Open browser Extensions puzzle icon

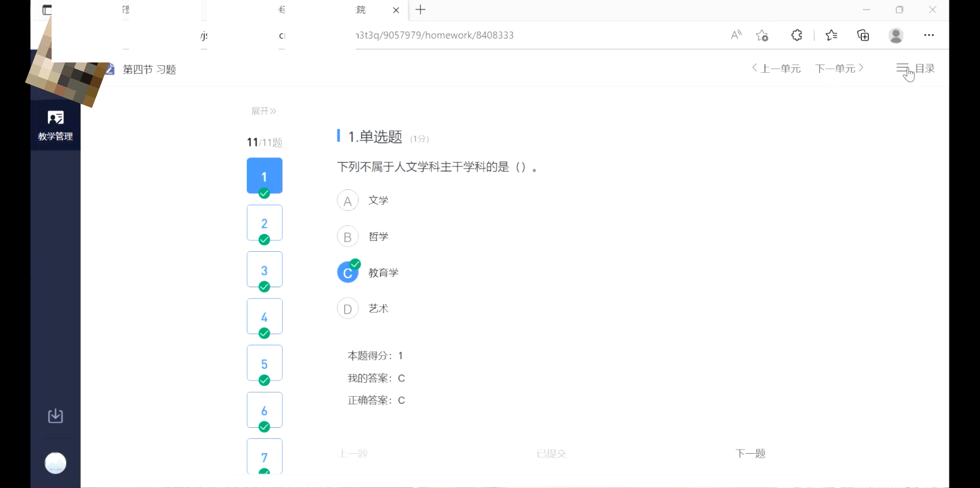click(797, 35)
